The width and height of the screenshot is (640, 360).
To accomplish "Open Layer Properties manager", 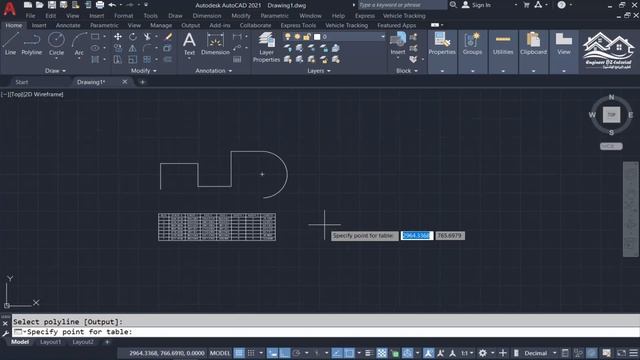I will 266,47.
